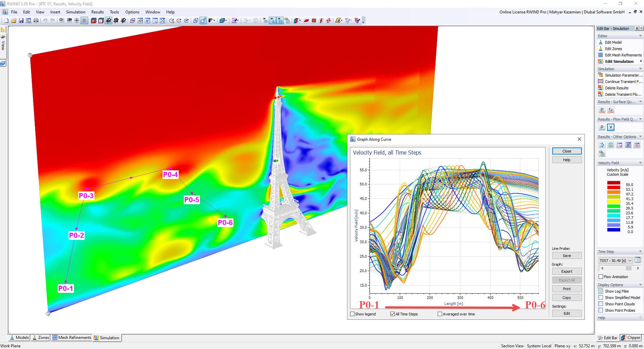
Task: Uncheck the All Time Steps checkbox
Action: tap(392, 314)
